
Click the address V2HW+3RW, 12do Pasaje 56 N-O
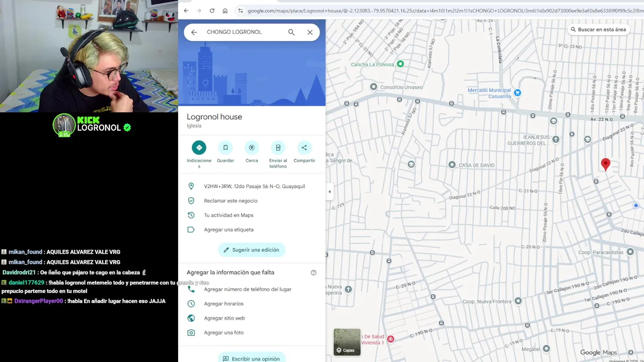pos(255,186)
